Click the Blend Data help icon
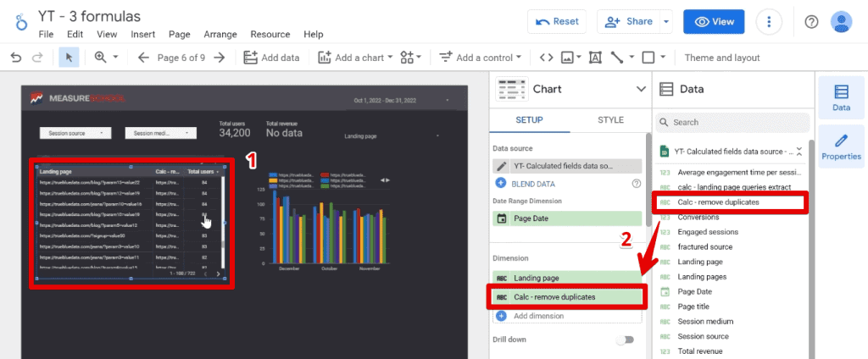868x359 pixels. (x=637, y=184)
